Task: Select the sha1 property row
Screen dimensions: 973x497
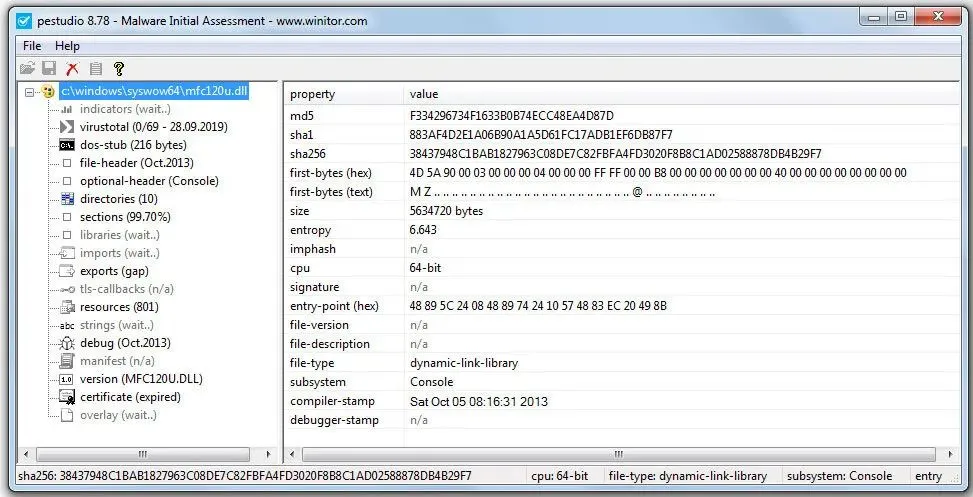Action: click(622, 135)
